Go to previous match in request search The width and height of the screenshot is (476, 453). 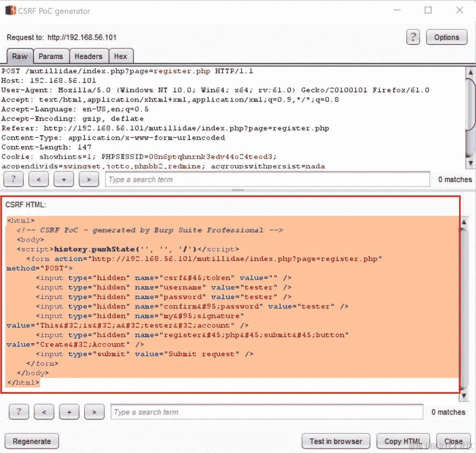(39, 179)
